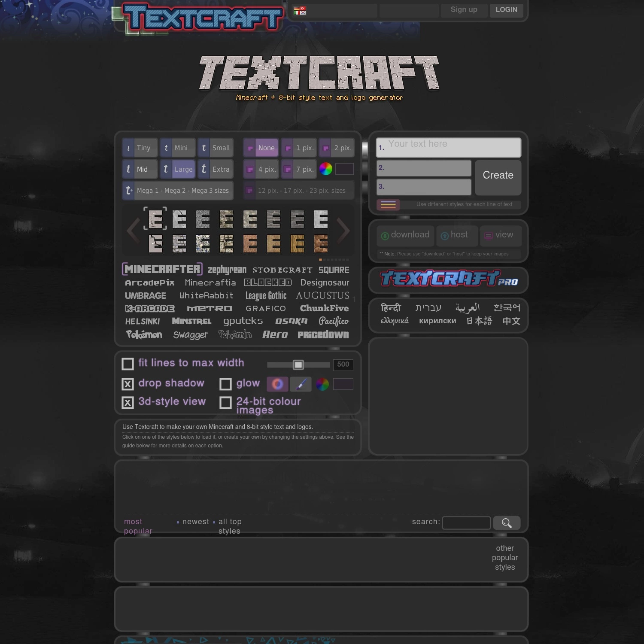The width and height of the screenshot is (644, 644).
Task: Select the Metro font
Action: click(210, 308)
